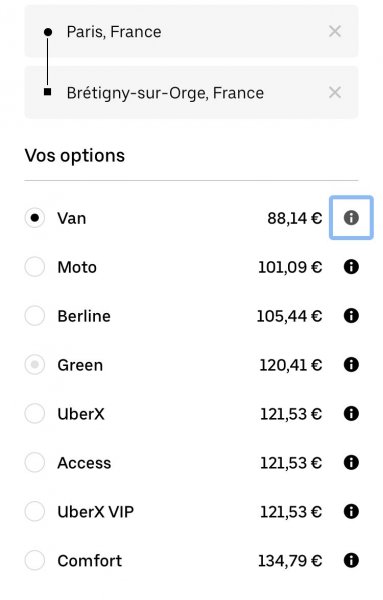Viewport: 383px width, 600px height.
Task: Clear the Paris, France pickup field
Action: 335,31
